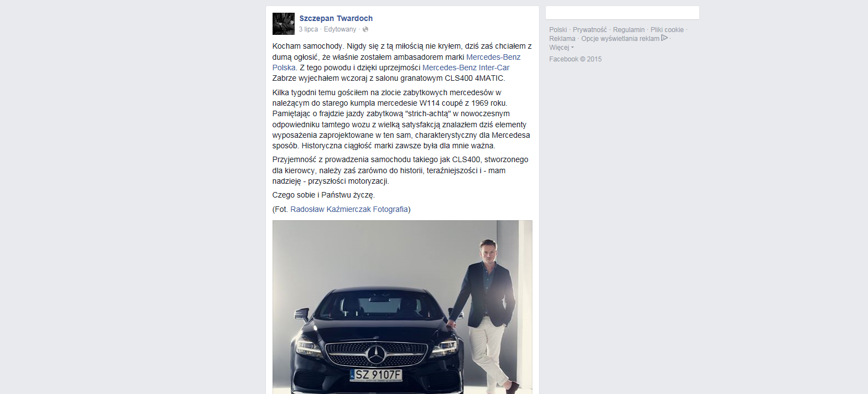868x394 pixels.
Task: Show the Edytowany edit history
Action: pyautogui.click(x=340, y=29)
